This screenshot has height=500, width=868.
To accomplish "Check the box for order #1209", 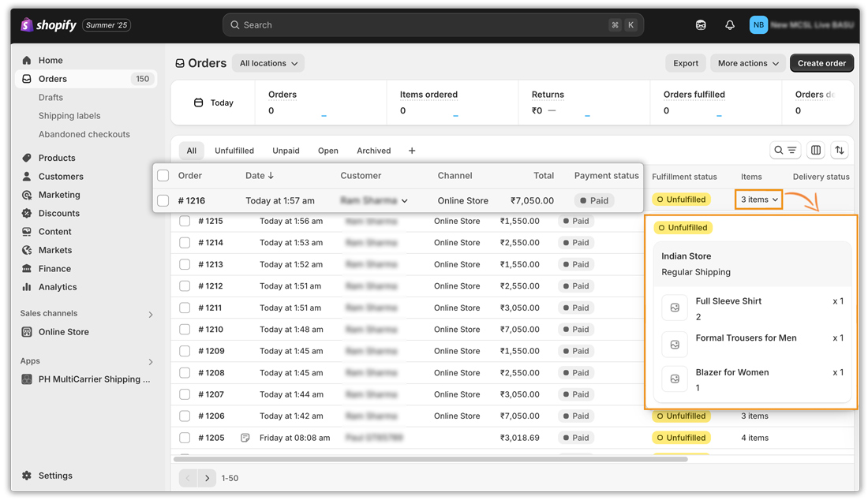I will pyautogui.click(x=185, y=351).
